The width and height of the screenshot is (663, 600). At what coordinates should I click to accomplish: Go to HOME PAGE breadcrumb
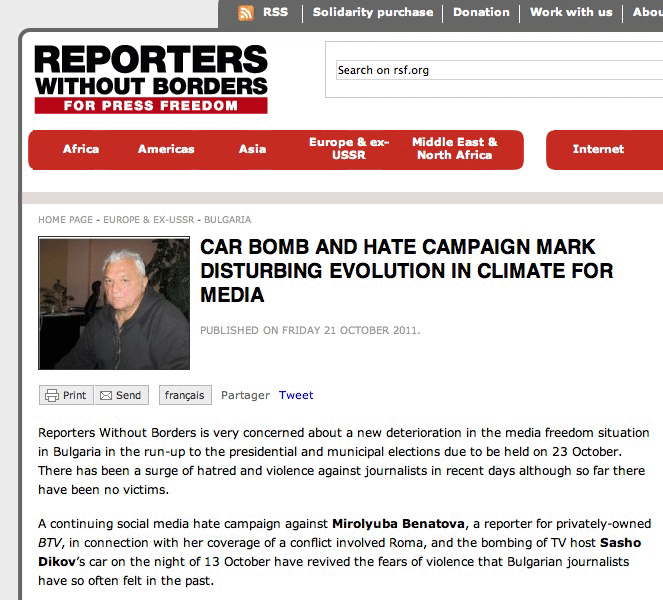pyautogui.click(x=65, y=219)
